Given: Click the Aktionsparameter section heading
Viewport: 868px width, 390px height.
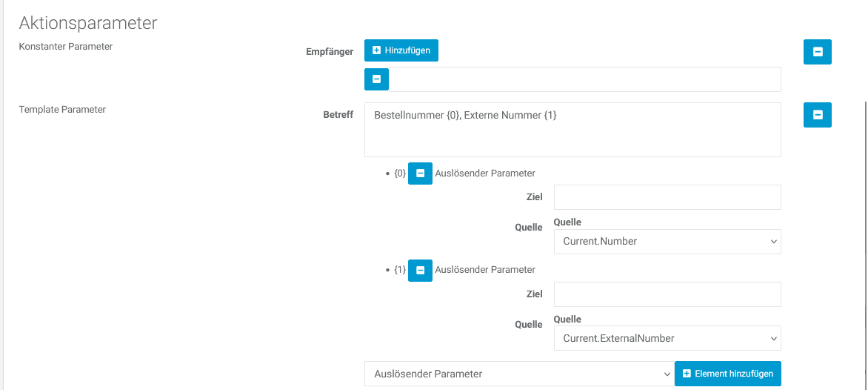Looking at the screenshot, I should (88, 23).
